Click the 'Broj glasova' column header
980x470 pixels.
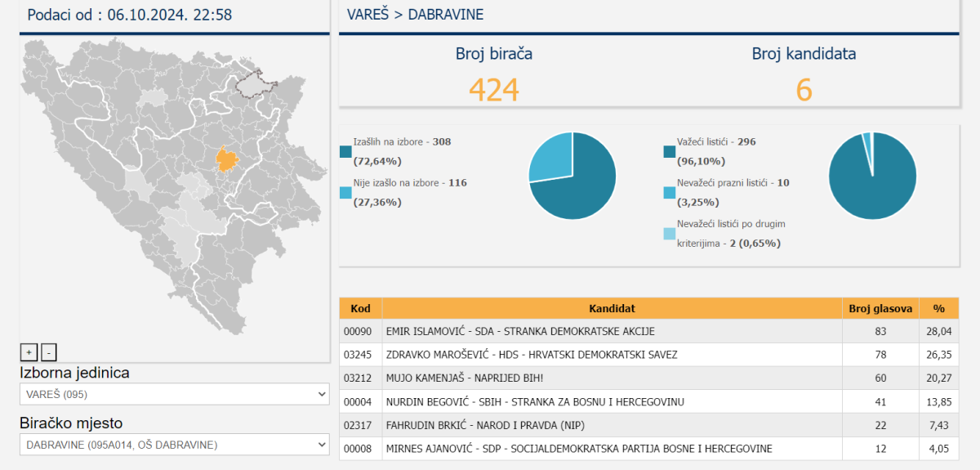click(880, 308)
